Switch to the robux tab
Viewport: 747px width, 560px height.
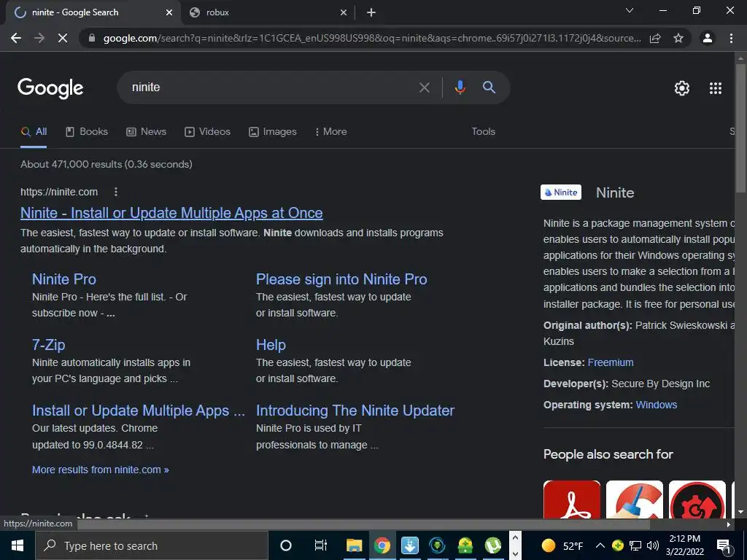click(267, 12)
